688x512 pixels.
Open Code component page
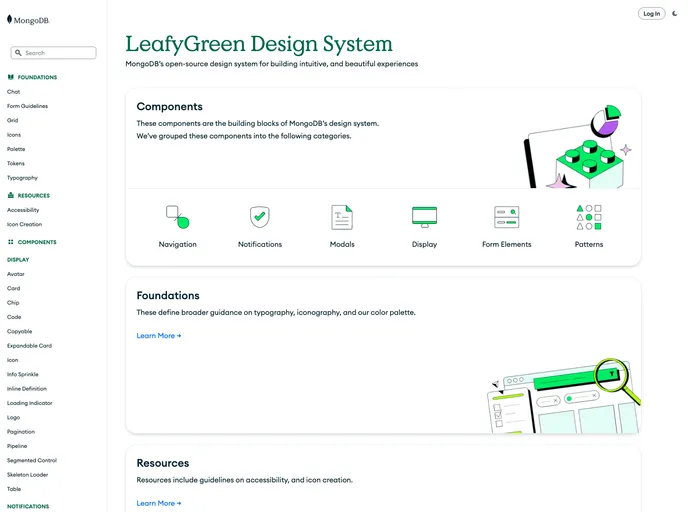[14, 317]
